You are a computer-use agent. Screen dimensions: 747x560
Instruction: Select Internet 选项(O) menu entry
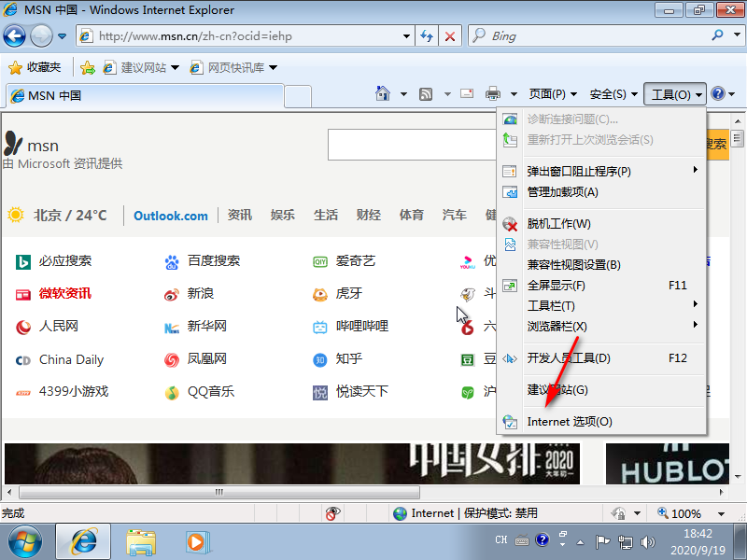pyautogui.click(x=570, y=422)
